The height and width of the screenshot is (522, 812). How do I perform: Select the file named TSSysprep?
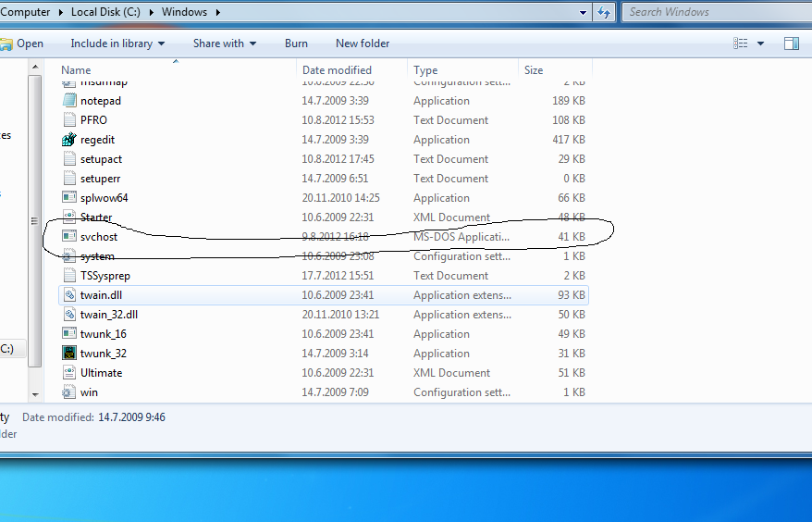coord(105,275)
